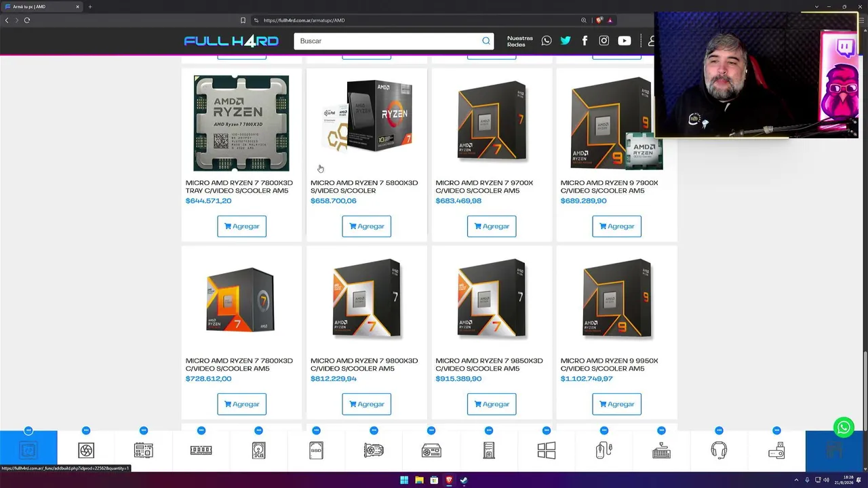Screen dimensions: 868x488
Task: Click the browser zoom magnifier icon
Action: click(584, 20)
